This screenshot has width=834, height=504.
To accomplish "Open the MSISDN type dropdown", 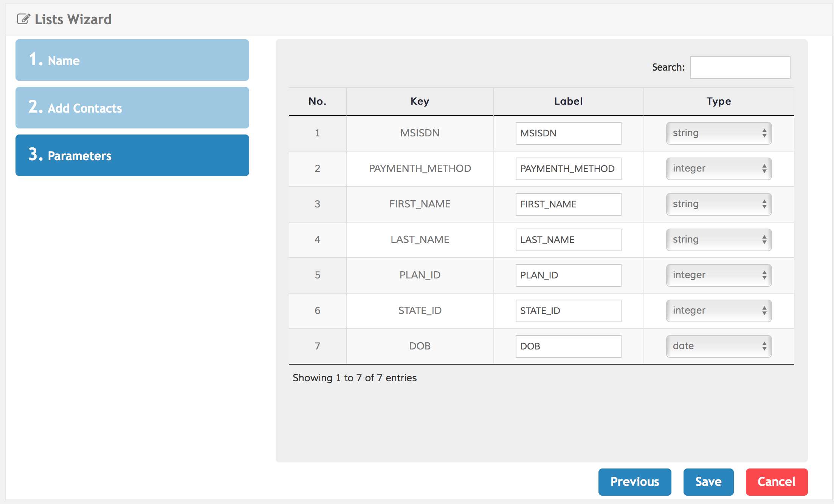I will point(718,133).
